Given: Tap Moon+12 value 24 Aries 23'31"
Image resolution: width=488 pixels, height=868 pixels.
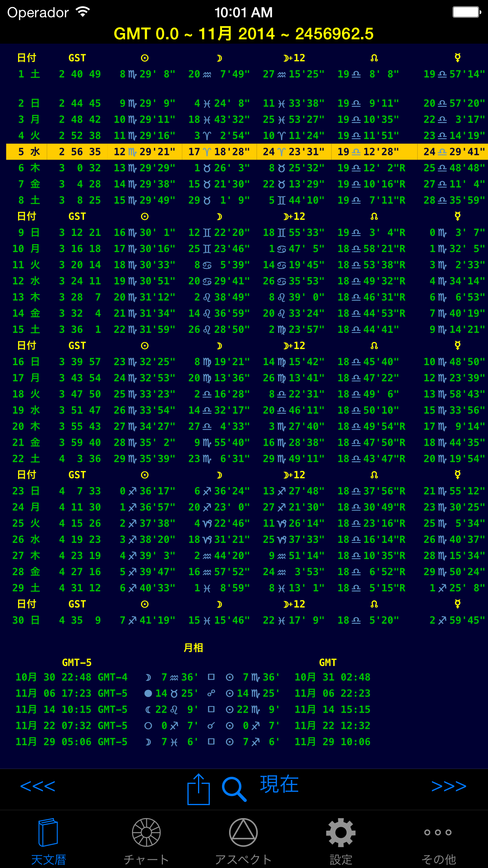Looking at the screenshot, I should pos(294,152).
